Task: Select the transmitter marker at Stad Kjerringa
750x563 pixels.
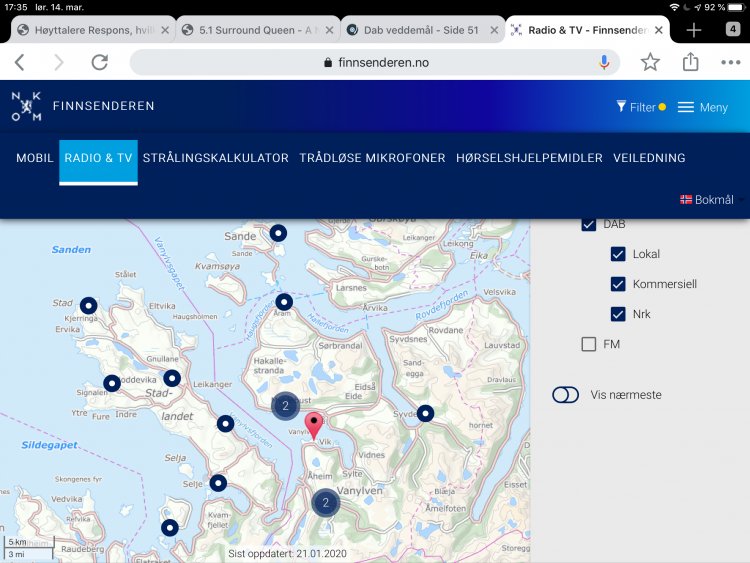Action: point(88,306)
